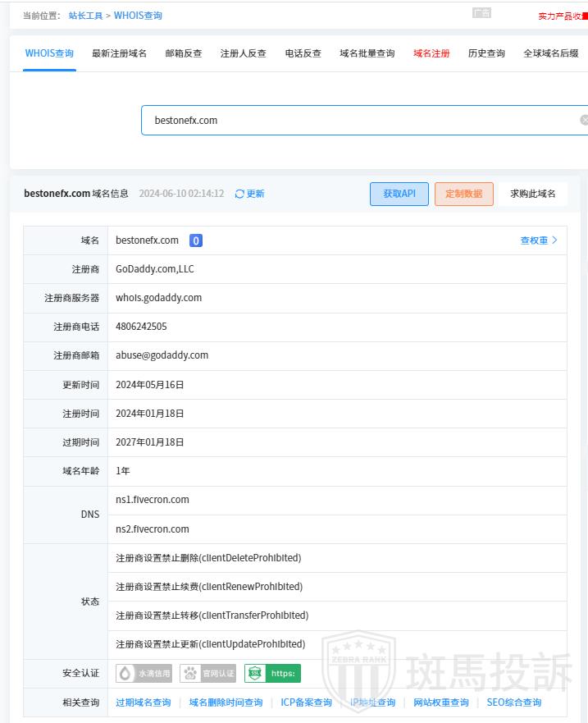Go to 域名批量查询 tab
The height and width of the screenshot is (723, 588).
(367, 53)
